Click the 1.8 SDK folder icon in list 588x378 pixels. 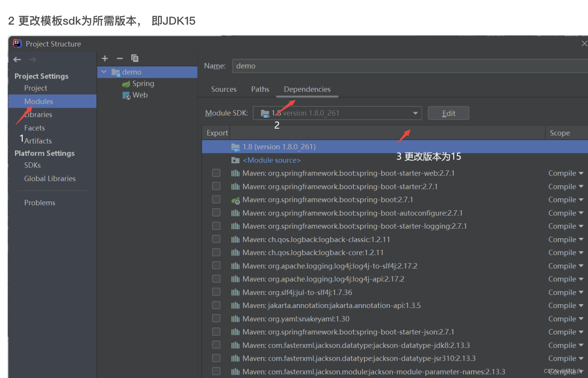235,147
